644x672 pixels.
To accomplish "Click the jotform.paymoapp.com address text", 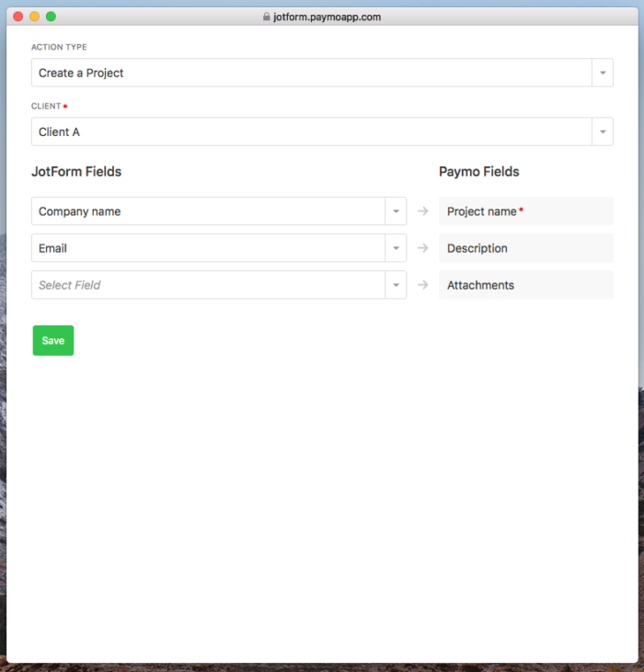I will click(x=327, y=17).
